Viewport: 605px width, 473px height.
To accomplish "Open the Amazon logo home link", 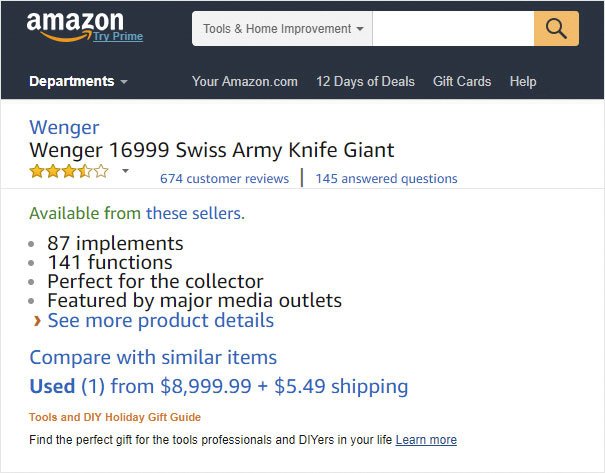I will coord(75,27).
